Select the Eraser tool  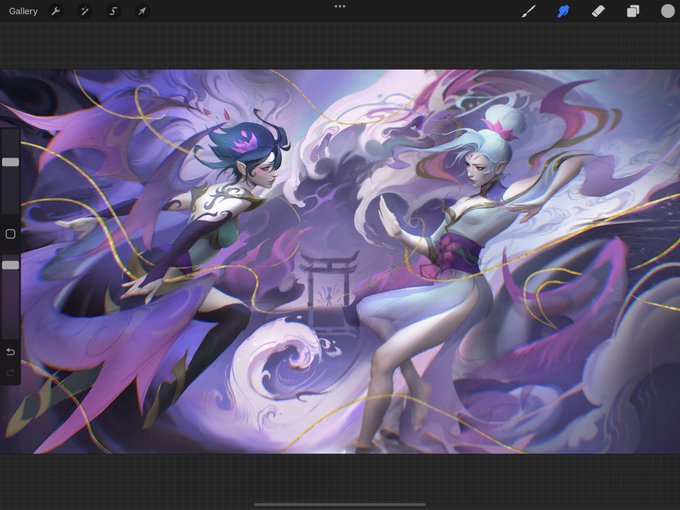pyautogui.click(x=598, y=11)
